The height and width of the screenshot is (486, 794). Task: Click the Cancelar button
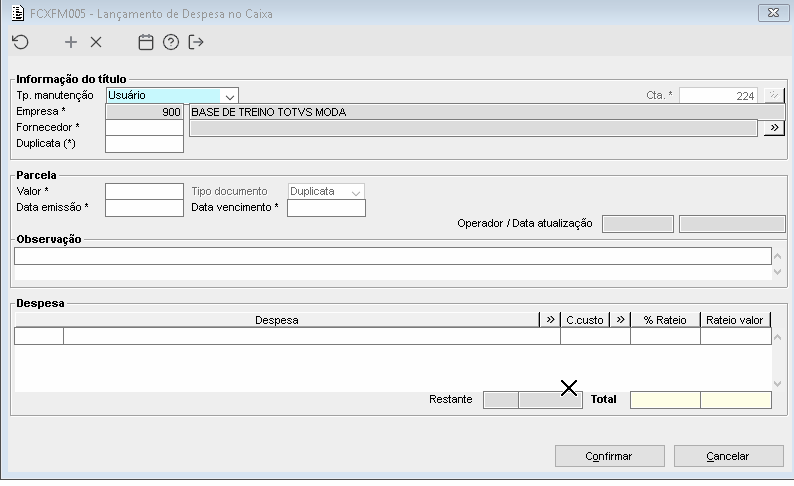[728, 456]
